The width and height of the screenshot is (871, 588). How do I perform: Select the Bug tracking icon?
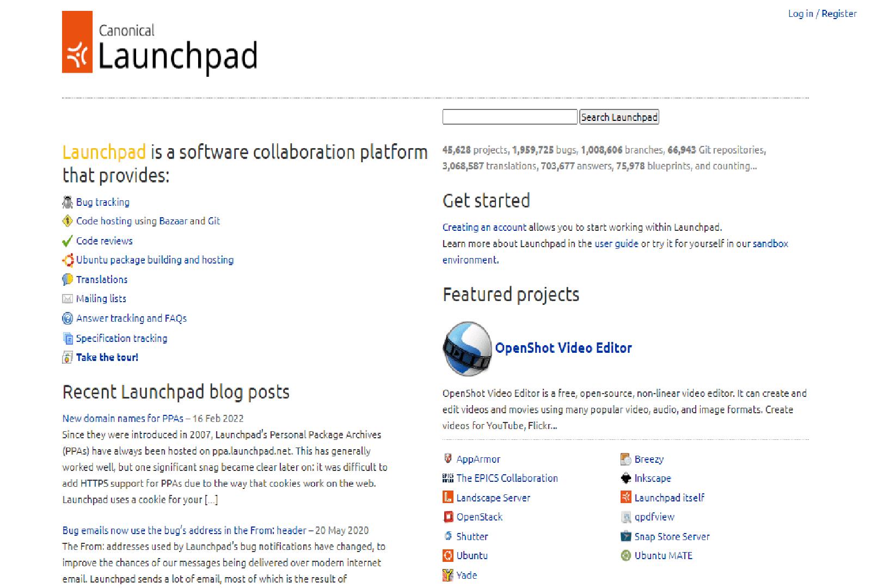point(67,201)
